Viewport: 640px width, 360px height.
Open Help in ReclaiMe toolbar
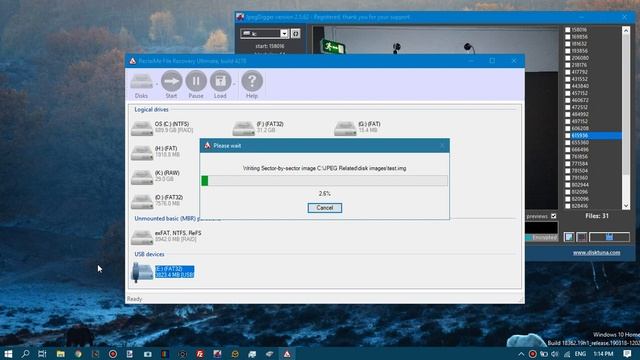click(252, 85)
